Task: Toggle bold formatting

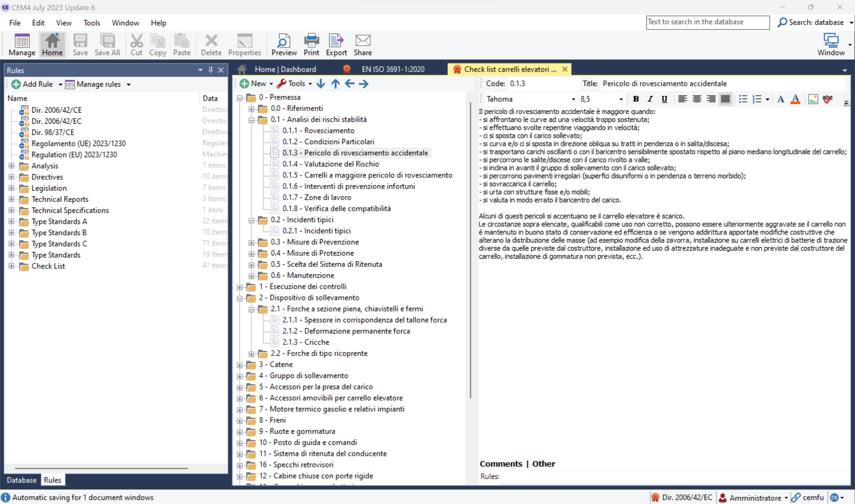Action: 636,99
